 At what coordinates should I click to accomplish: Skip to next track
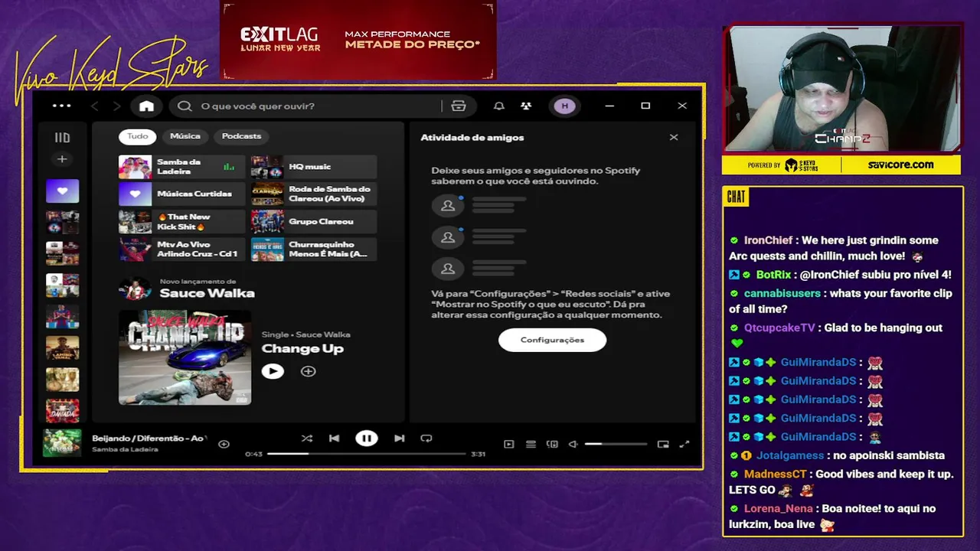(399, 439)
